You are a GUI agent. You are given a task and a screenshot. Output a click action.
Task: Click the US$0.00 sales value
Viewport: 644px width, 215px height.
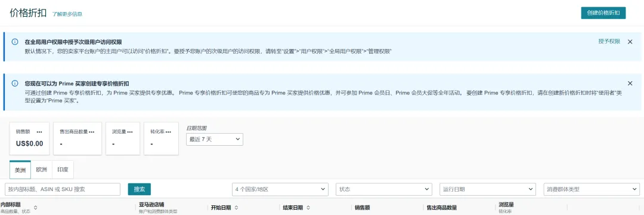30,144
